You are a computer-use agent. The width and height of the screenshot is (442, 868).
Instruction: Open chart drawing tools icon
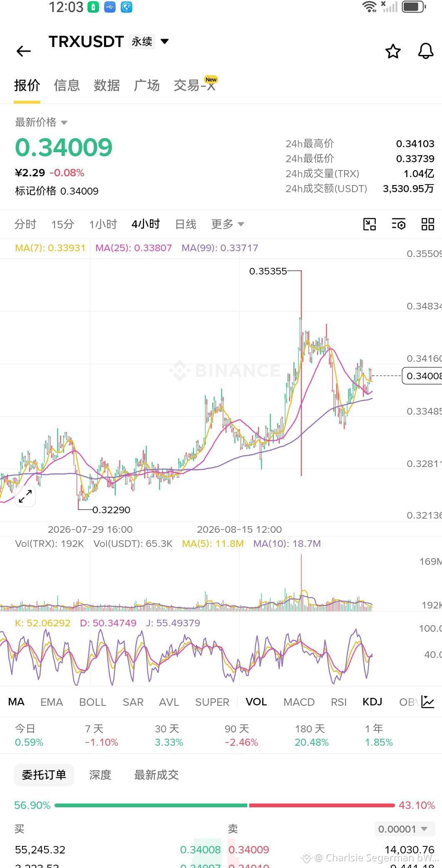[370, 224]
